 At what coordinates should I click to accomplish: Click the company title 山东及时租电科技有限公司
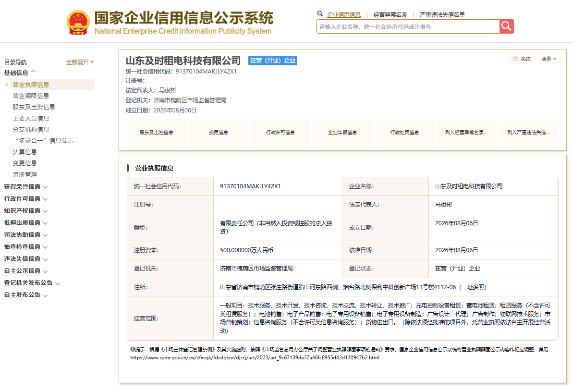(x=183, y=61)
